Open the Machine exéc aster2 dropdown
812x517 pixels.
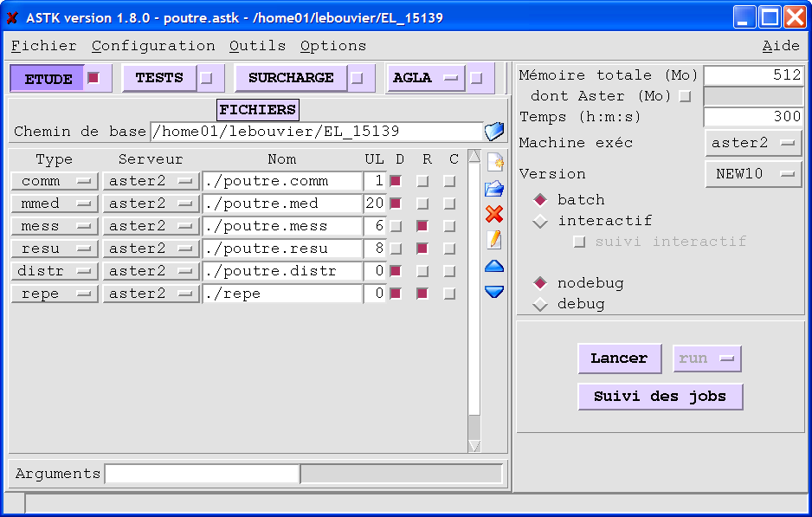(x=753, y=143)
